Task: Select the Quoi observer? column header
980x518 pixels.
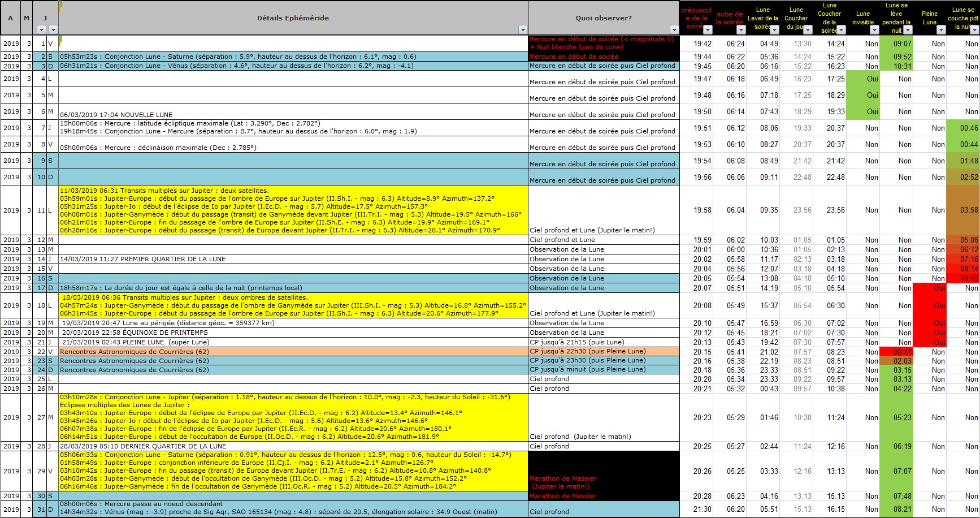Action: pyautogui.click(x=604, y=18)
